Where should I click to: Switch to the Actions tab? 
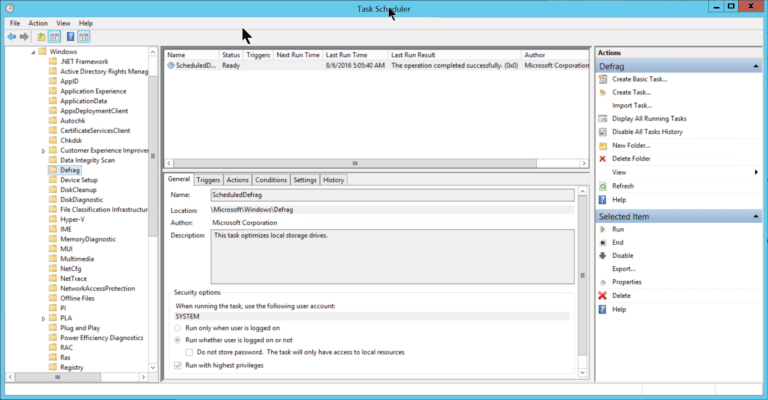click(238, 180)
